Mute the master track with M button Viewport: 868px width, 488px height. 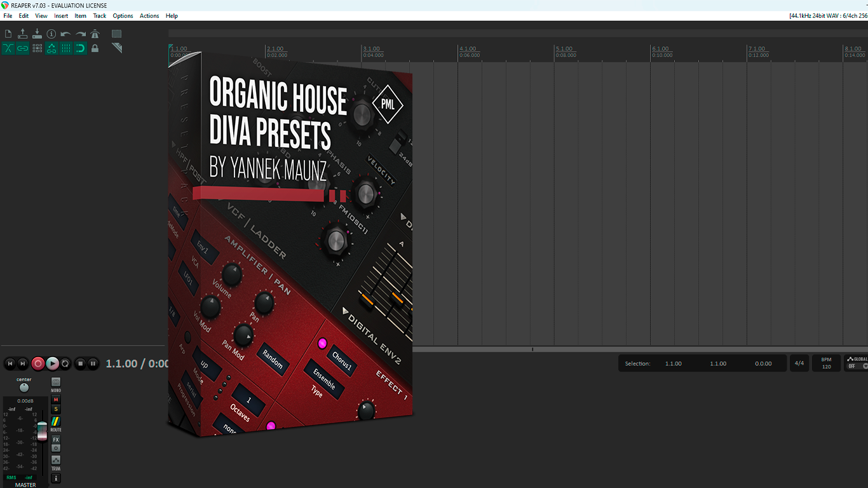pos(56,400)
